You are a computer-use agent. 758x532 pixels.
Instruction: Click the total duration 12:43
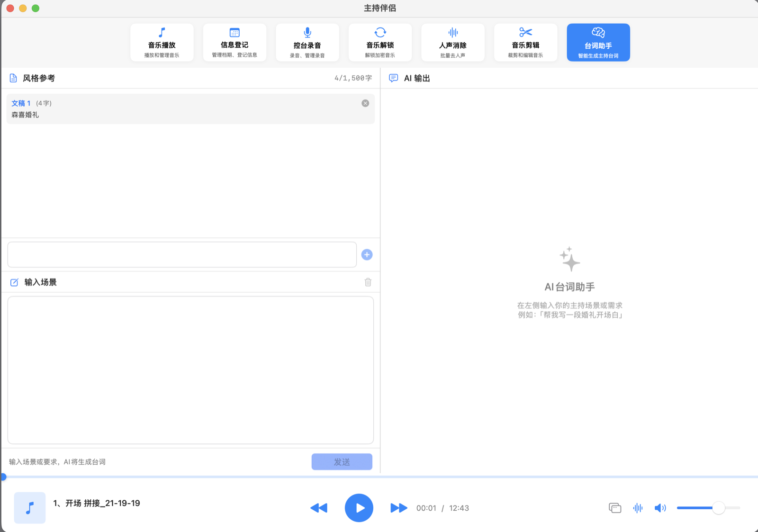click(459, 508)
